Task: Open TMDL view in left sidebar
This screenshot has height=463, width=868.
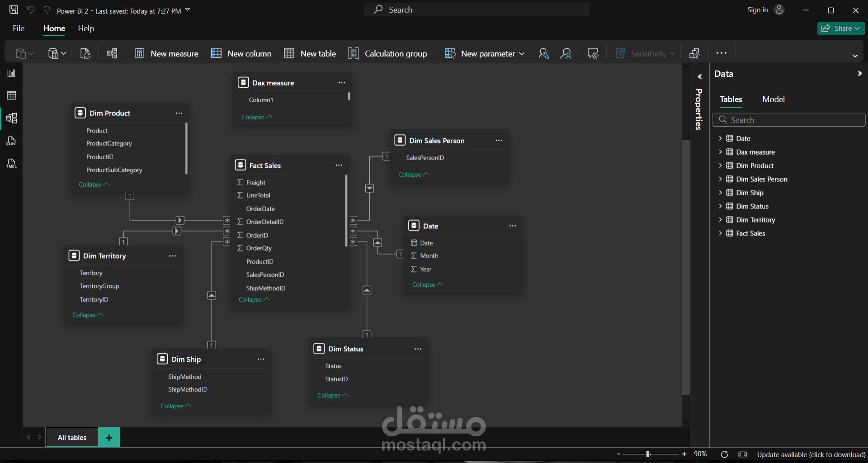Action: pos(11,164)
